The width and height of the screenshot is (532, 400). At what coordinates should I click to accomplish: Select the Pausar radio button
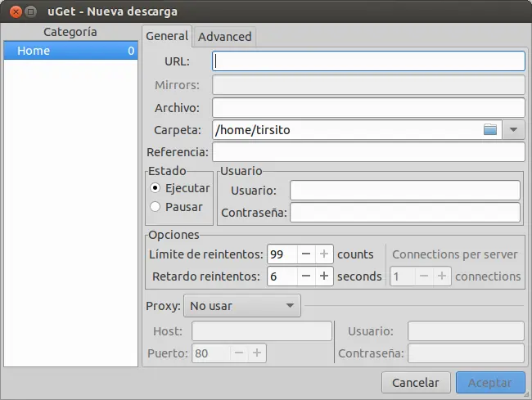click(155, 206)
